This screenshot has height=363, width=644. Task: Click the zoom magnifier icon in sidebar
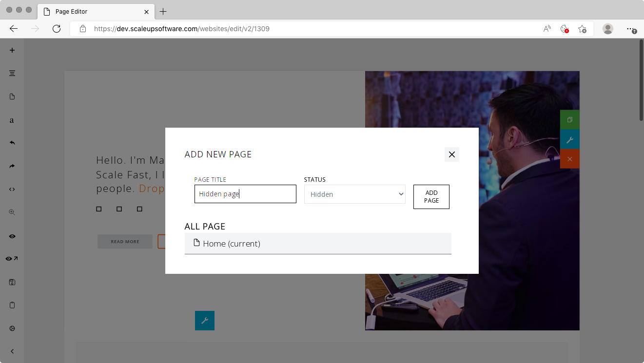pyautogui.click(x=12, y=212)
